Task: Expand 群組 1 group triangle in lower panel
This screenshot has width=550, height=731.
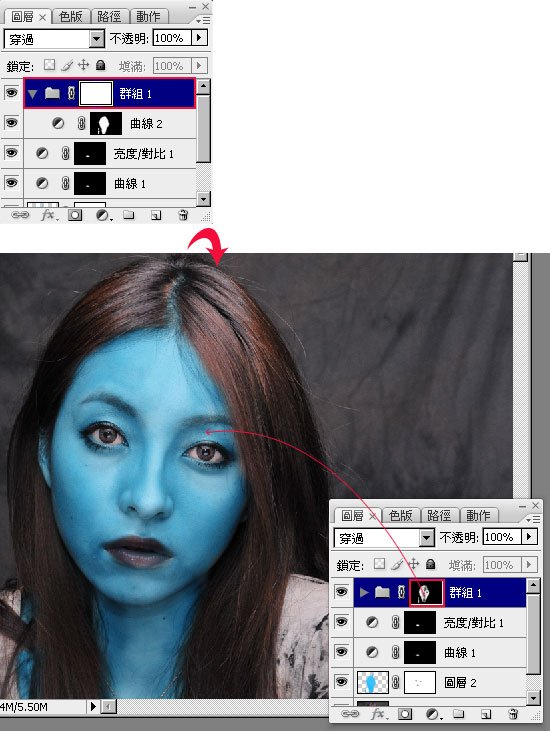Action: [x=364, y=593]
